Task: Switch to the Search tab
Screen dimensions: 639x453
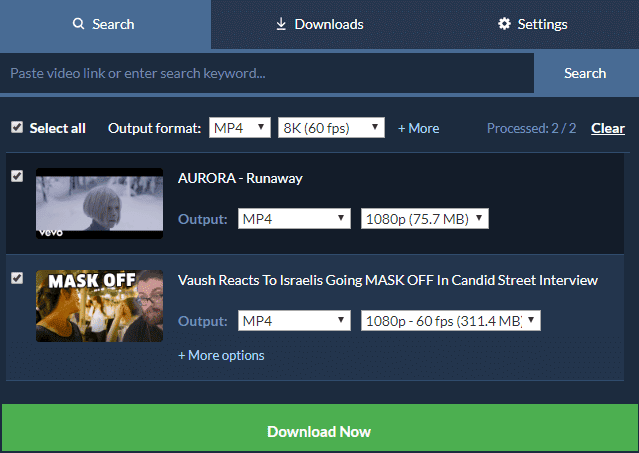Action: 105,24
